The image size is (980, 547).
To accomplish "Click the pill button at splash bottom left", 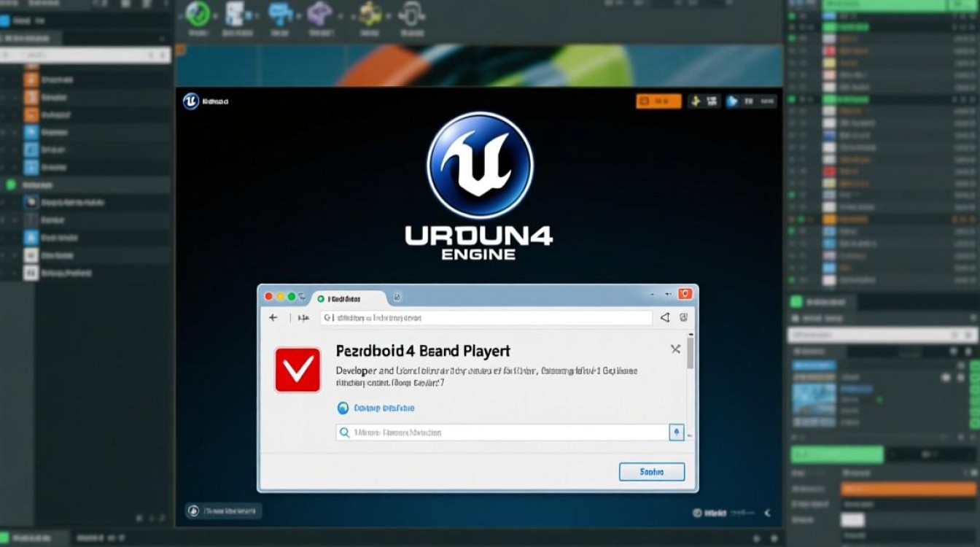I will (223, 511).
